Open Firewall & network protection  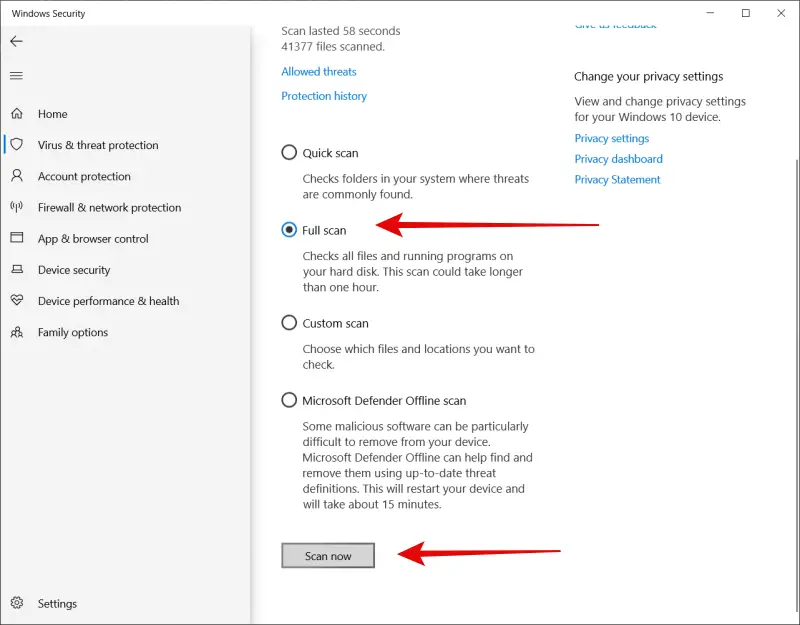(x=109, y=208)
